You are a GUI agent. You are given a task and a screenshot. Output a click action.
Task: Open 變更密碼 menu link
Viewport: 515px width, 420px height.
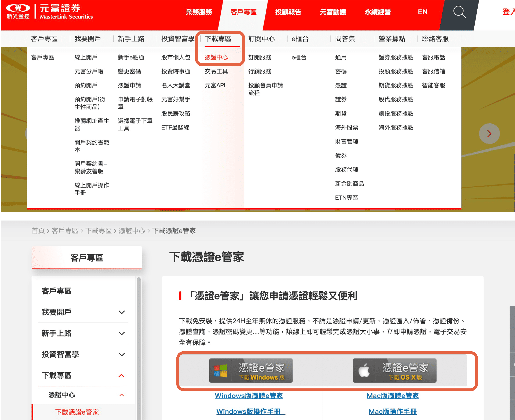tap(129, 71)
